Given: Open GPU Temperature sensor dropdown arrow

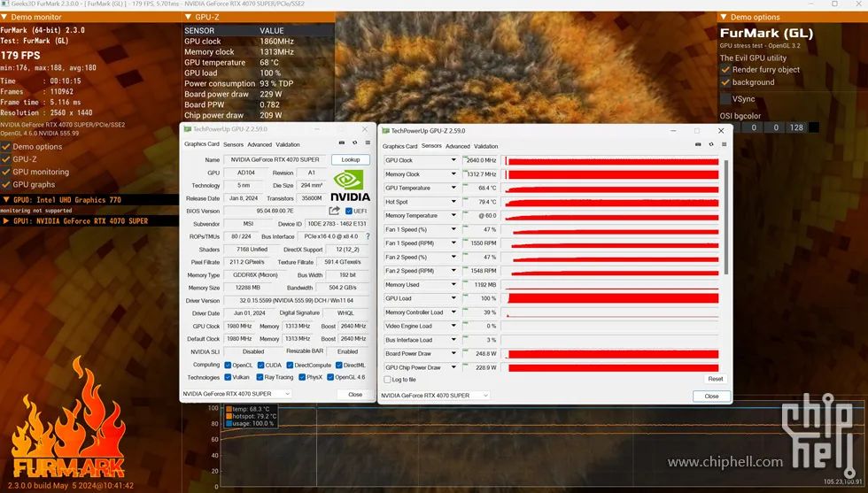Looking at the screenshot, I should click(453, 188).
